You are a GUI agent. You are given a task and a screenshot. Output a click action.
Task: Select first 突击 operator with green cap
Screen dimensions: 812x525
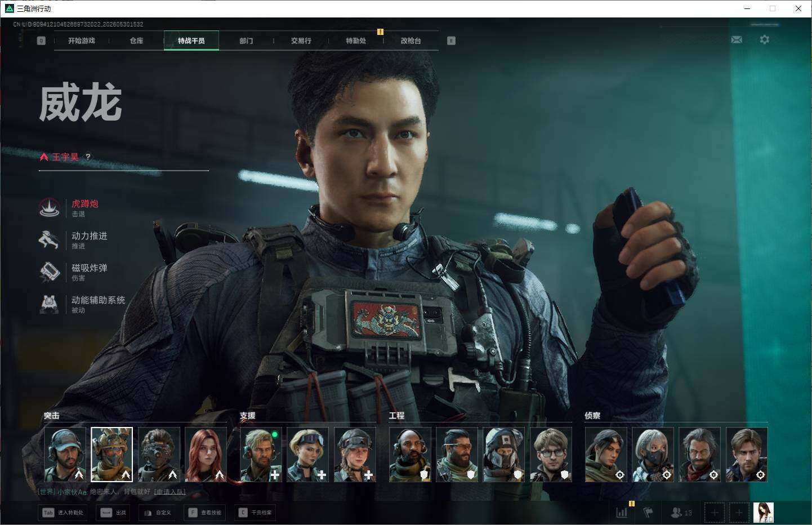tap(65, 455)
